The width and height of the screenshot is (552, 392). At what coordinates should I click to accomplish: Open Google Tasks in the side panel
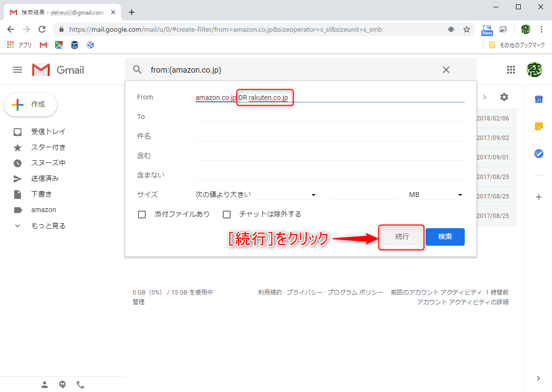(538, 154)
